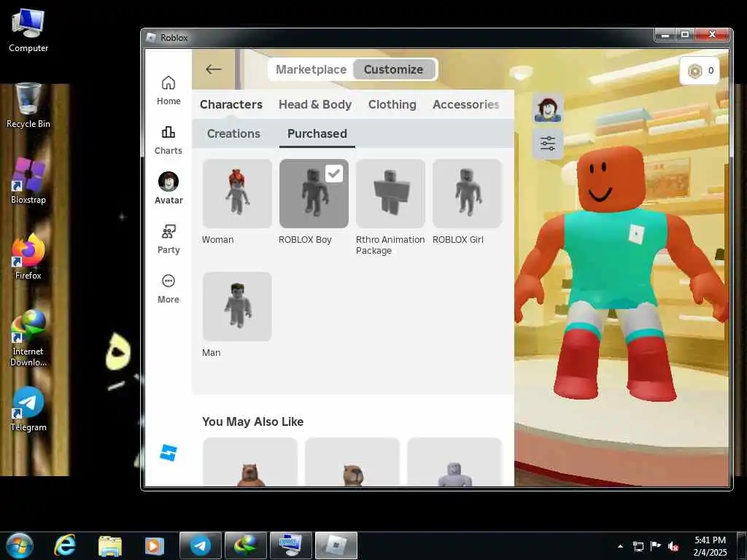This screenshot has height=560, width=747.
Task: Open the More menu in sidebar
Action: (x=169, y=289)
